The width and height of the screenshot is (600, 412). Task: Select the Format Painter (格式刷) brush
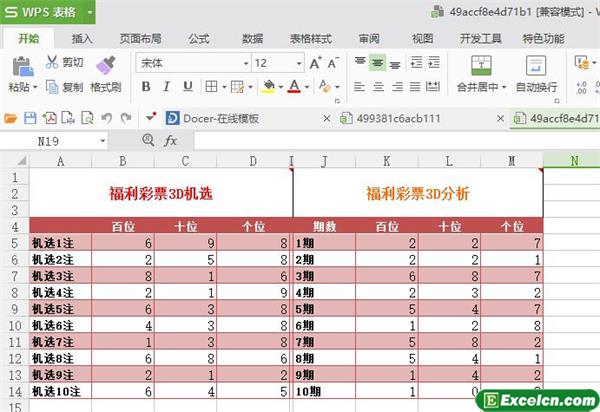[x=105, y=65]
